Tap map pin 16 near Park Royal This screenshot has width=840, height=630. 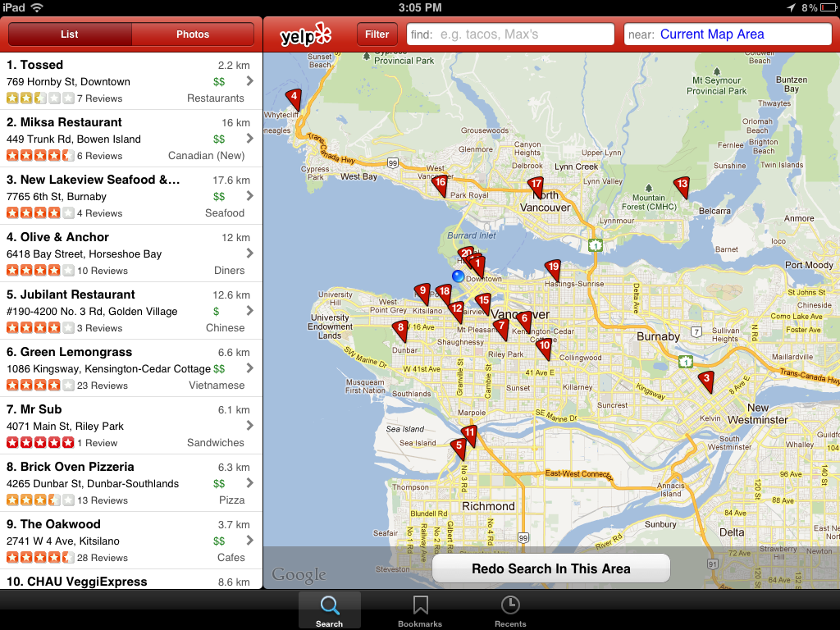[x=440, y=185]
